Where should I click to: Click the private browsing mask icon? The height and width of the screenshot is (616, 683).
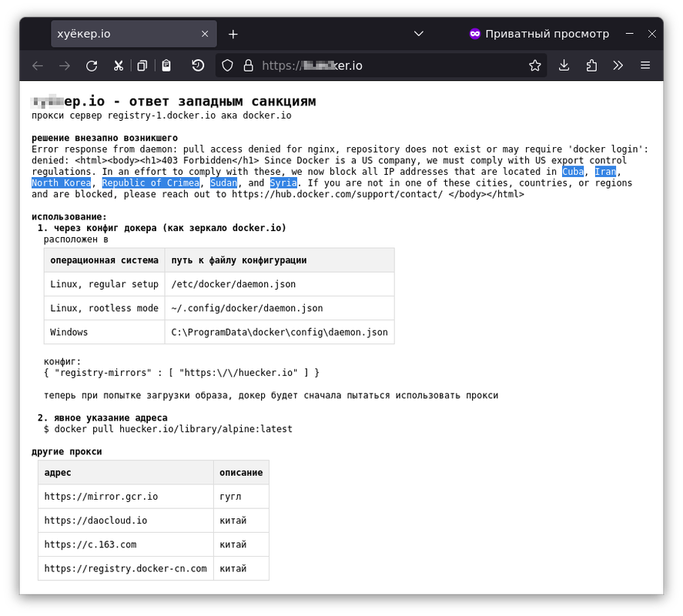475,34
